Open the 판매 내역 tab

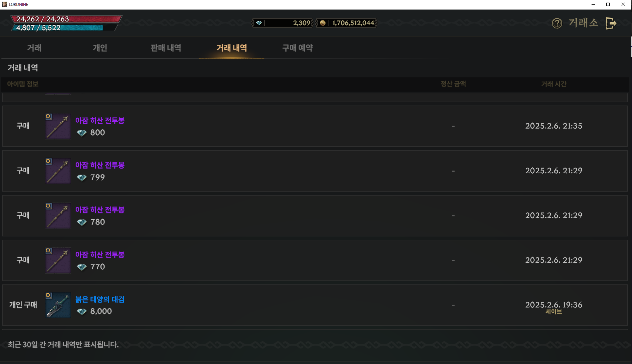click(x=166, y=48)
